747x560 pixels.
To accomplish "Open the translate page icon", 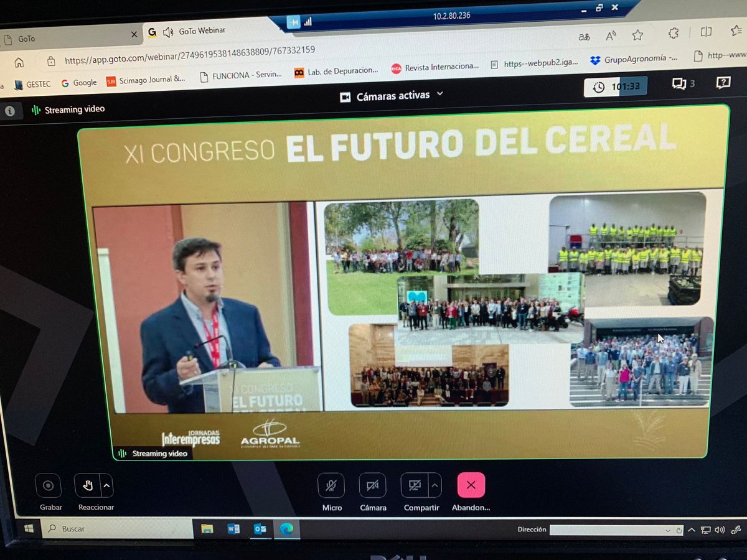I will (x=583, y=37).
